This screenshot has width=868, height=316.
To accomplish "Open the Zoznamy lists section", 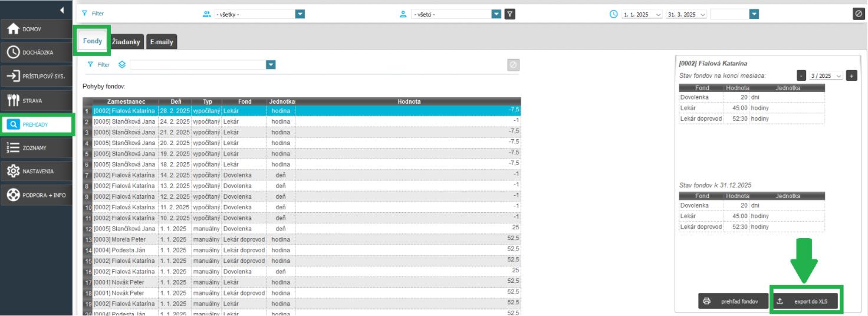I will pos(35,148).
